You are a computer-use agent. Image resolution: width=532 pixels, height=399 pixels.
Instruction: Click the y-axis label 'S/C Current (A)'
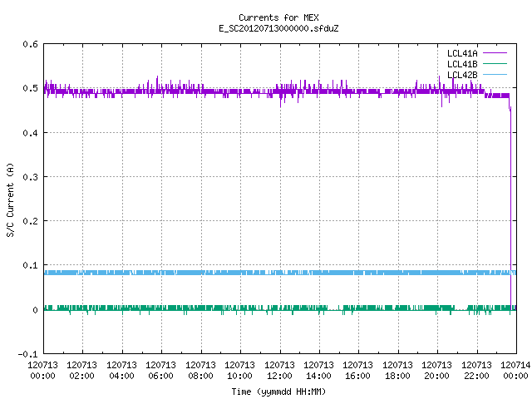click(x=10, y=199)
